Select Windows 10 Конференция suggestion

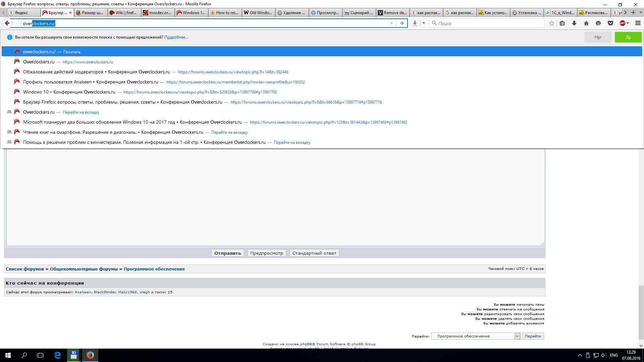coord(69,92)
